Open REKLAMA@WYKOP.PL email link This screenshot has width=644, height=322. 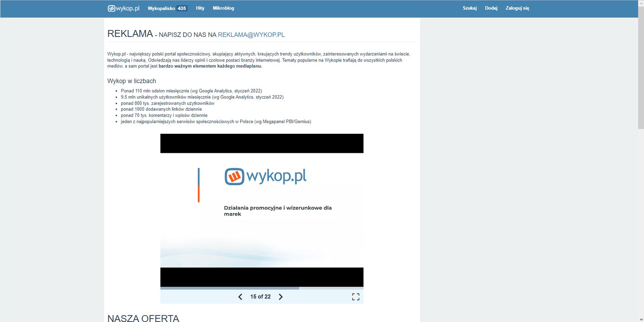[x=251, y=34]
